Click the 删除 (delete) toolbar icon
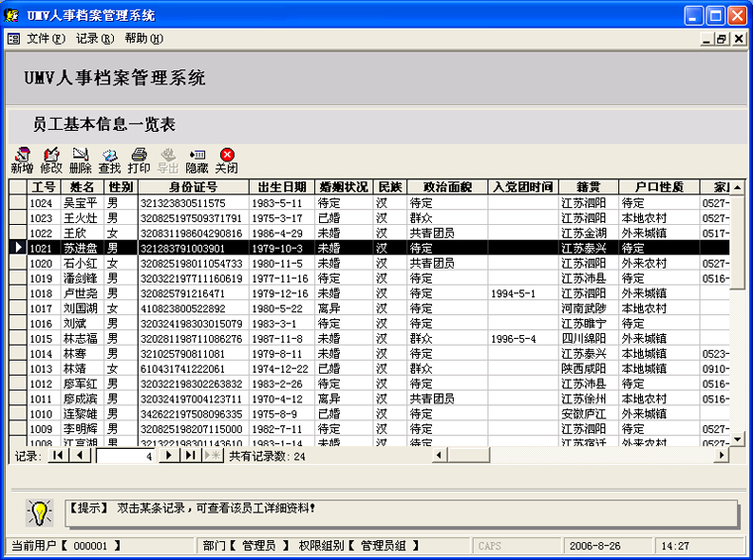 tap(80, 161)
